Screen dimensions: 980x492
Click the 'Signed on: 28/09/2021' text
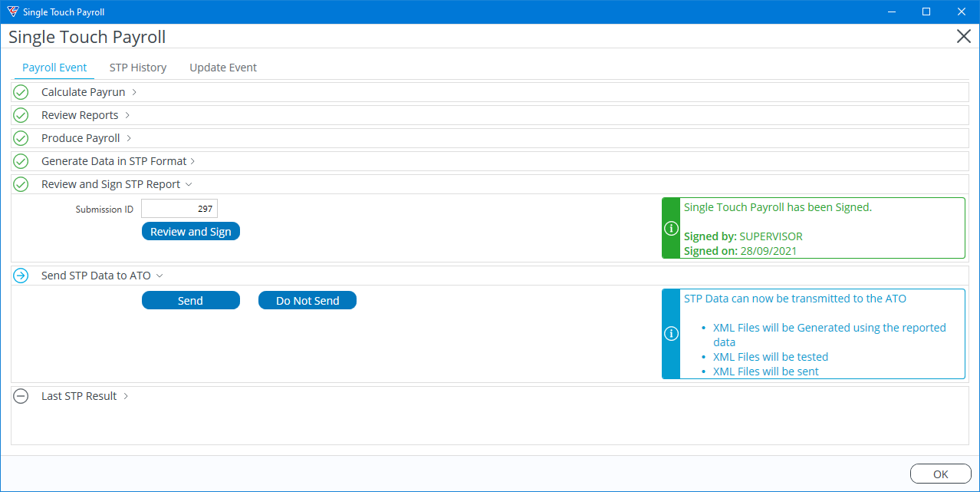click(739, 251)
